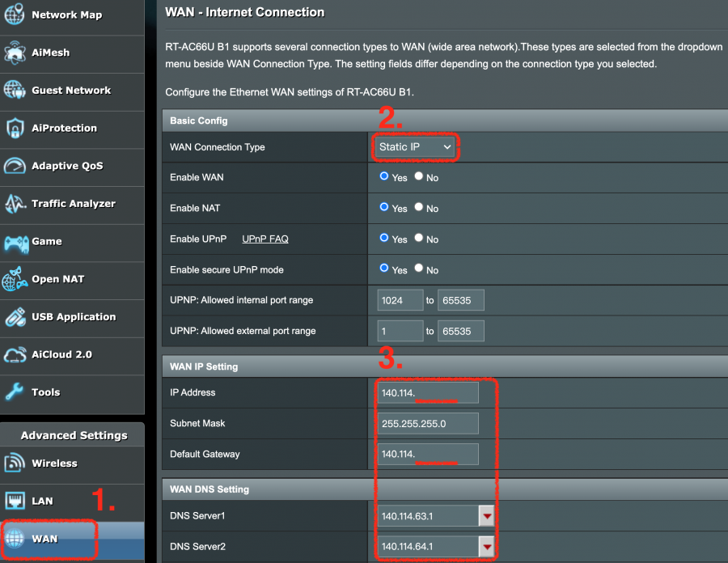Screen dimensions: 728x563
Task: Open the UPnP FAQ link
Action: 265,239
